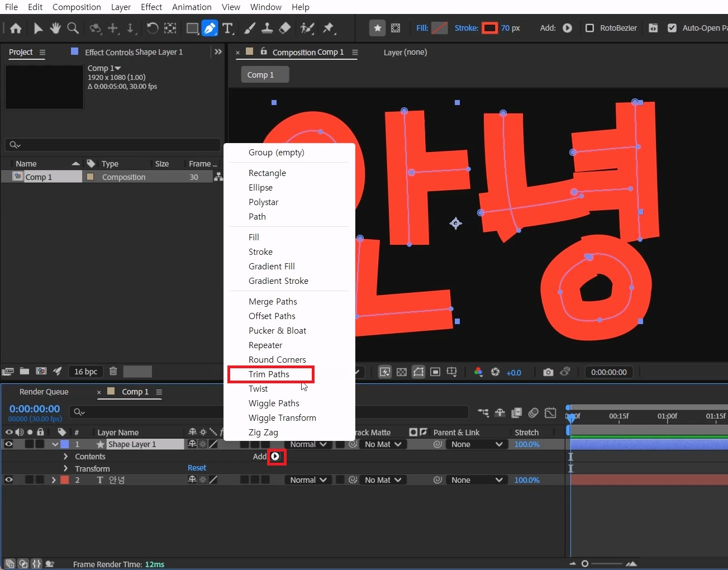The image size is (728, 570).
Task: Open the Composition menu
Action: point(77,7)
